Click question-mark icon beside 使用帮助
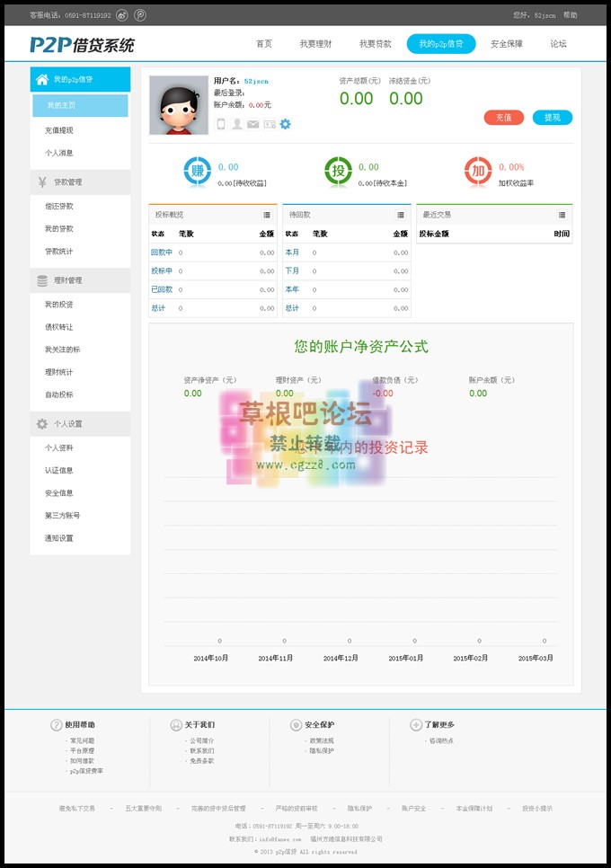611x868 pixels. tap(57, 724)
